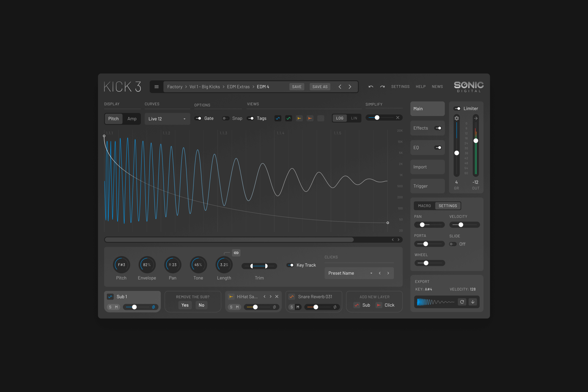Disable the Limiter switch
The height and width of the screenshot is (392, 588).
tap(458, 108)
